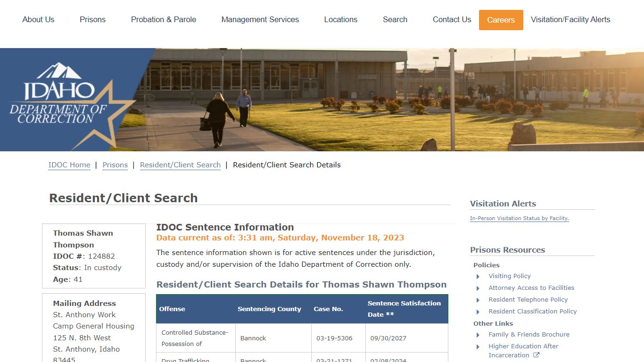Screen dimensions: 644x362
Task: Open In-Person Visitation Status by Facility link
Action: click(x=520, y=218)
